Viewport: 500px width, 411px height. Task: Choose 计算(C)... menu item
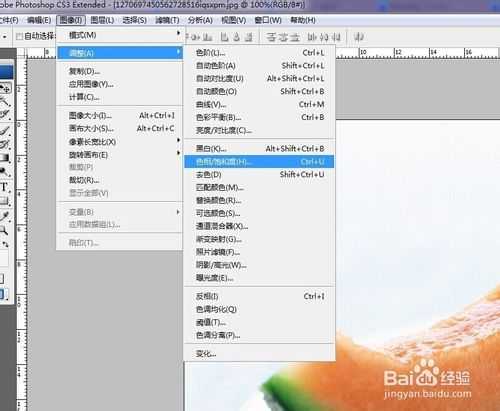(120, 97)
